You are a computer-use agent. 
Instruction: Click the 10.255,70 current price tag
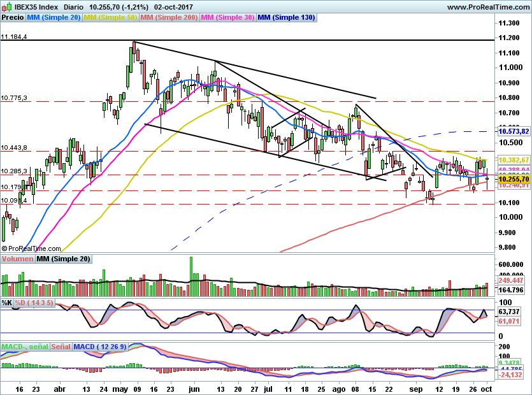[514, 179]
